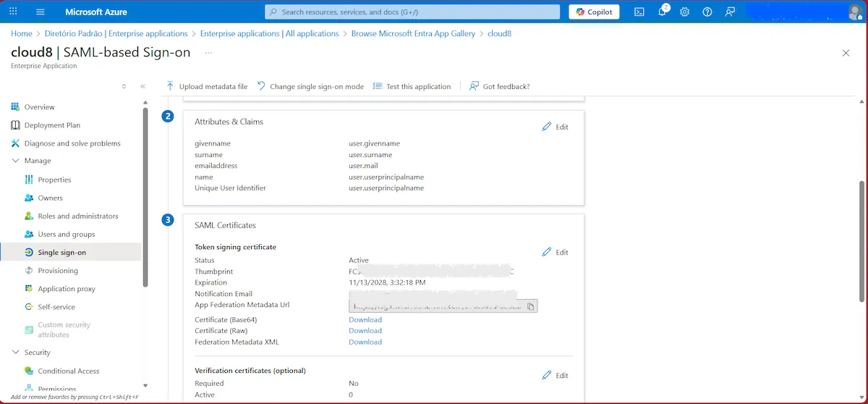Image resolution: width=868 pixels, height=404 pixels.
Task: Click the Overview sidebar icon
Action: 15,106
